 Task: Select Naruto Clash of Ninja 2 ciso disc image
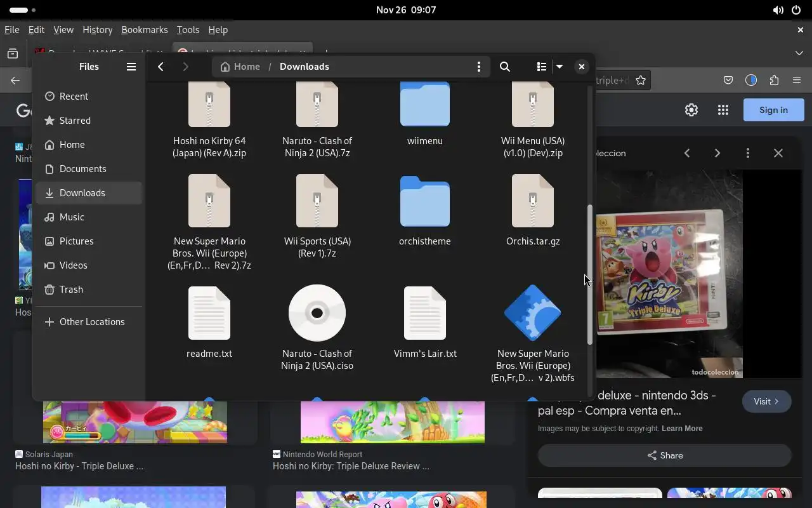point(317,328)
